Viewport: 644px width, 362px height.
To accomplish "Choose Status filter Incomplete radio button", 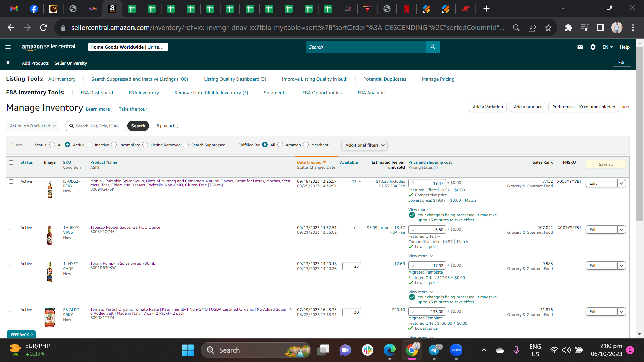I will 114,145.
